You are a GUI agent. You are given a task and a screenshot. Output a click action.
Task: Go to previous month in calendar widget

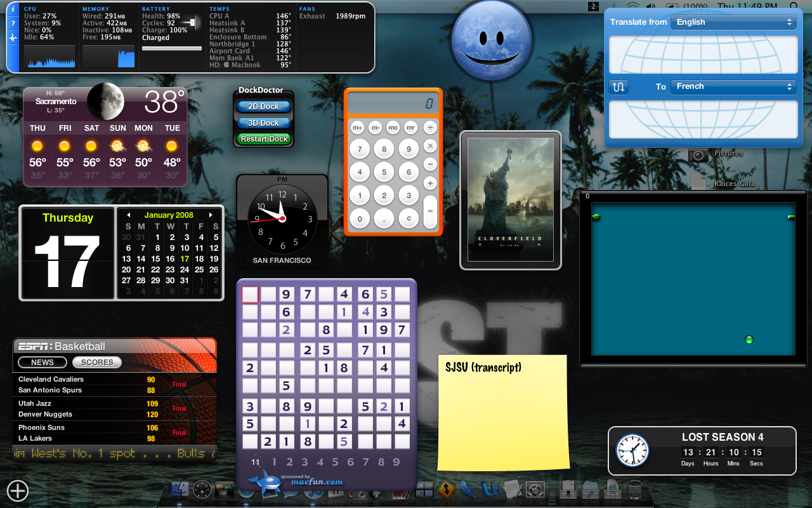[128, 215]
